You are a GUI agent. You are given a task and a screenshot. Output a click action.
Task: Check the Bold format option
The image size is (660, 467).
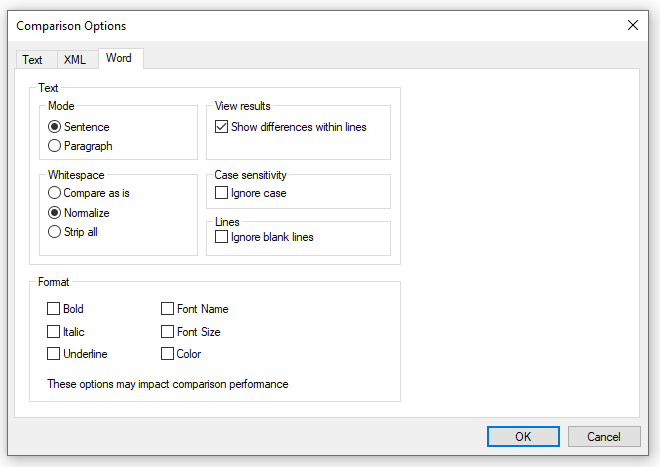pyautogui.click(x=54, y=309)
